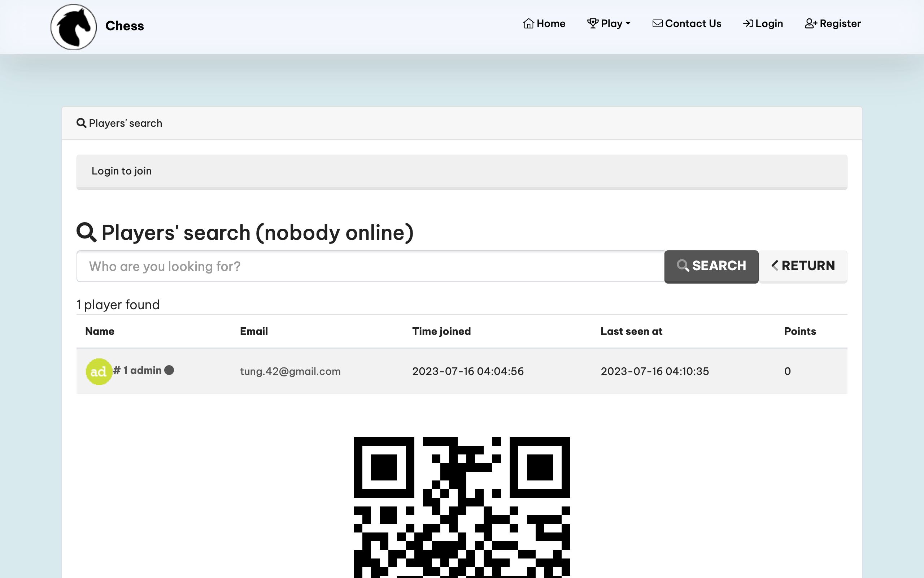Click the Points column header
Image resolution: width=924 pixels, height=578 pixels.
[x=800, y=331]
